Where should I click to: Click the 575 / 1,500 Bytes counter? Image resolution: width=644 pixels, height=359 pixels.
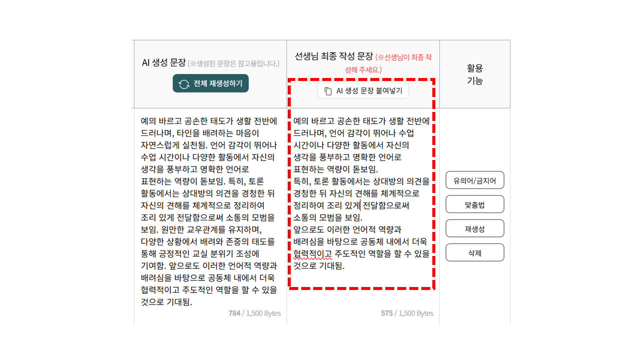[407, 313]
